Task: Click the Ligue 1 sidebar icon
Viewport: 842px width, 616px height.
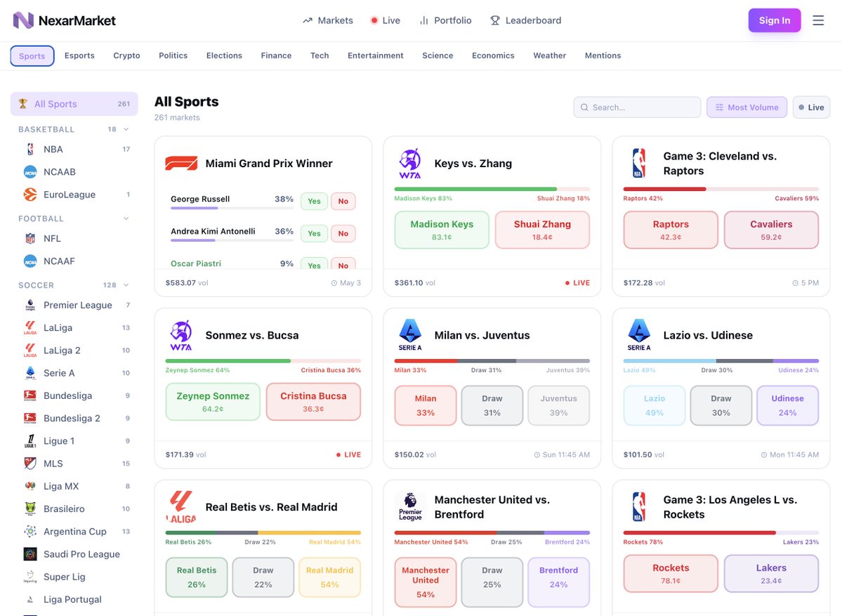Action: click(30, 441)
